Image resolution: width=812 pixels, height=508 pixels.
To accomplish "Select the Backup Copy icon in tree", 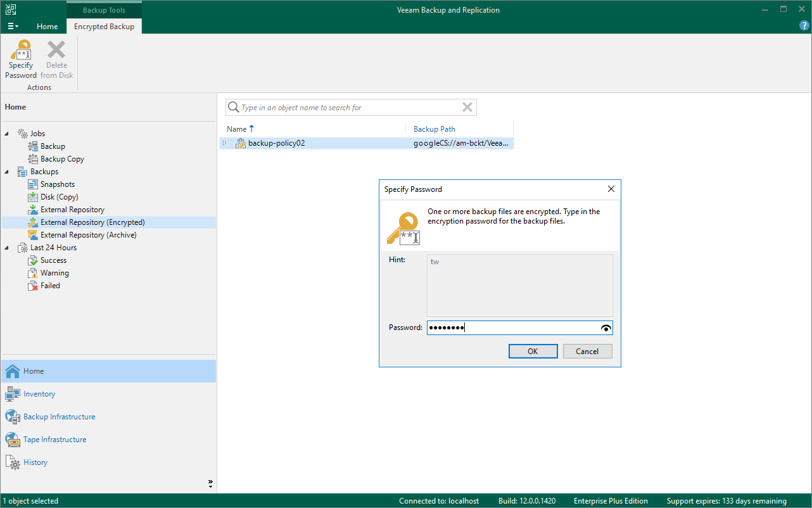I will [x=33, y=159].
